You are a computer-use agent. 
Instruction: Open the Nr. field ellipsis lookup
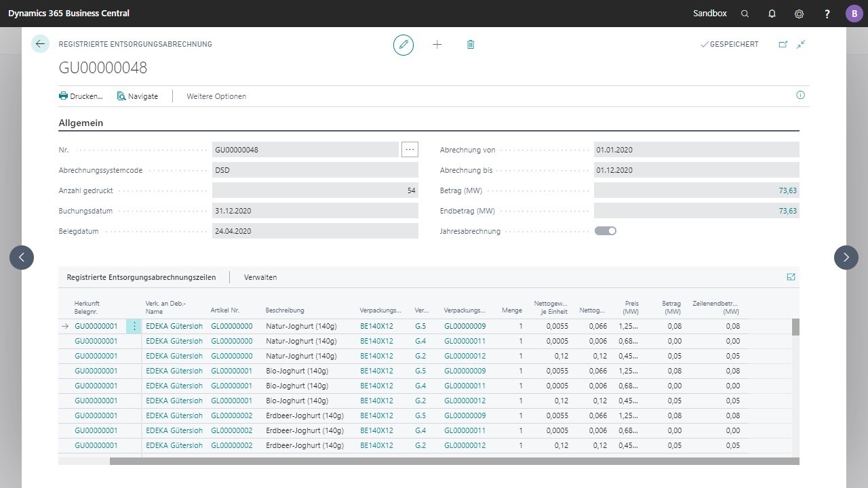click(x=410, y=150)
